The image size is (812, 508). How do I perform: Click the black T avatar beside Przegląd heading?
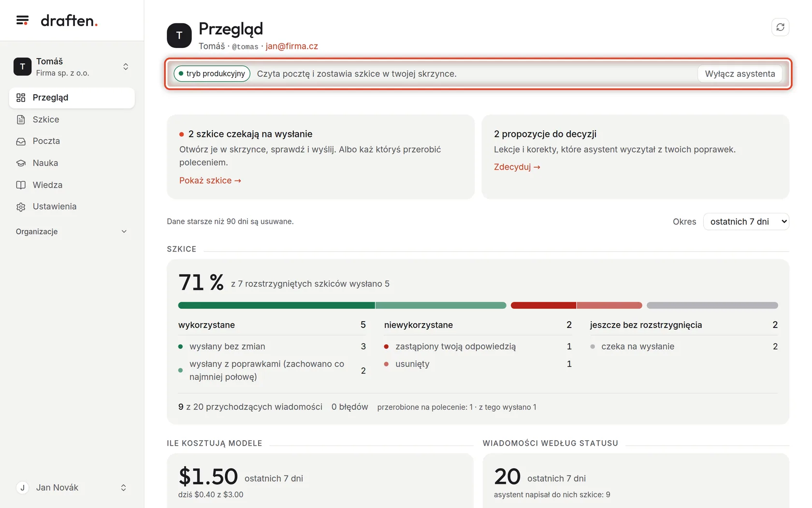(179, 35)
